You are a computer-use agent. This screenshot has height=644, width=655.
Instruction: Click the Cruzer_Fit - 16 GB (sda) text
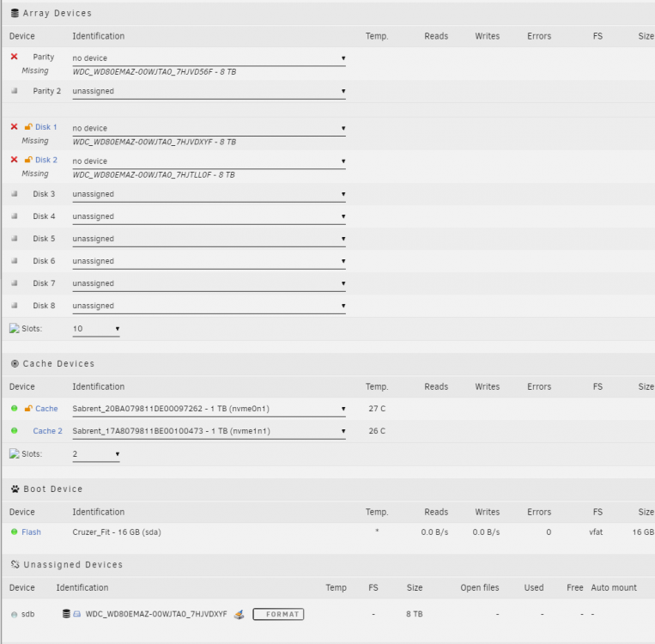(x=117, y=532)
